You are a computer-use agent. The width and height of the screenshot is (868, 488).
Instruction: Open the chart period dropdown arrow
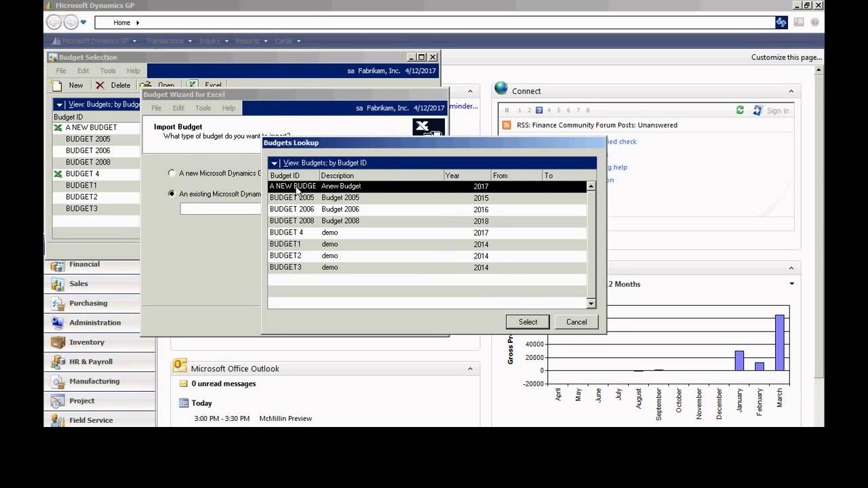pos(791,284)
